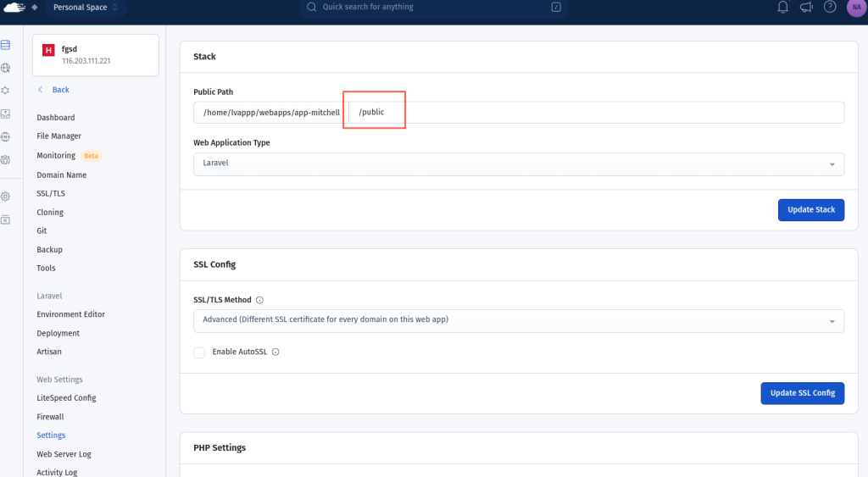Image resolution: width=868 pixels, height=477 pixels.
Task: Open the NA user avatar menu
Action: tap(854, 8)
